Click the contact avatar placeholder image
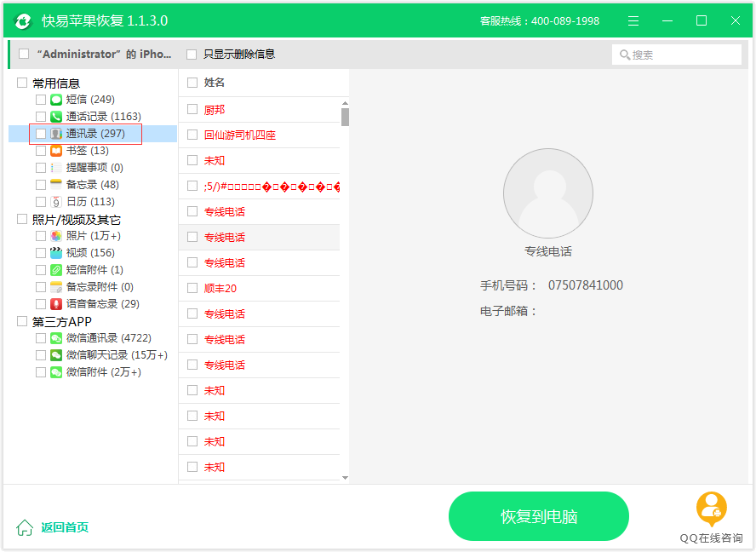Screen dimensions: 756x552 pyautogui.click(x=548, y=193)
